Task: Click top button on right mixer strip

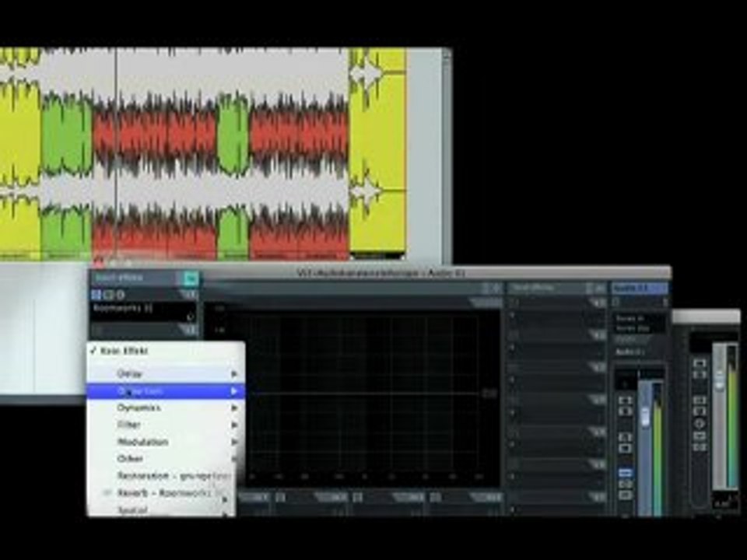Action: click(700, 364)
